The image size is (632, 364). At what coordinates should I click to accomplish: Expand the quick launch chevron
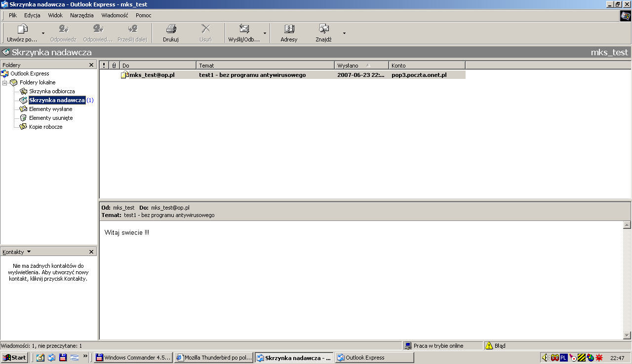pyautogui.click(x=85, y=356)
